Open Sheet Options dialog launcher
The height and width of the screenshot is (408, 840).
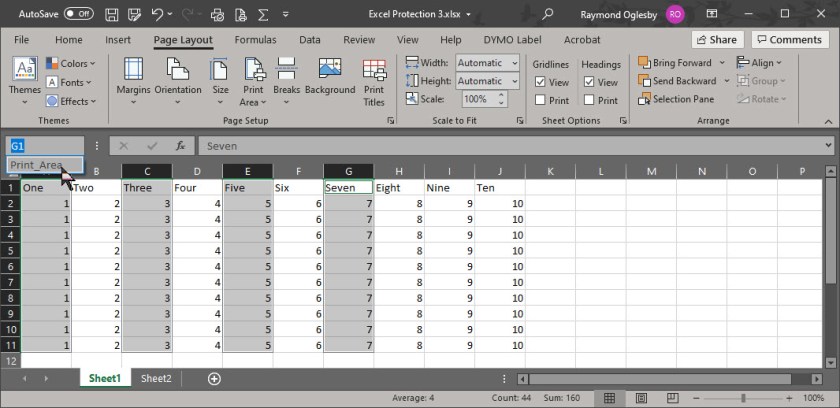pyautogui.click(x=622, y=121)
